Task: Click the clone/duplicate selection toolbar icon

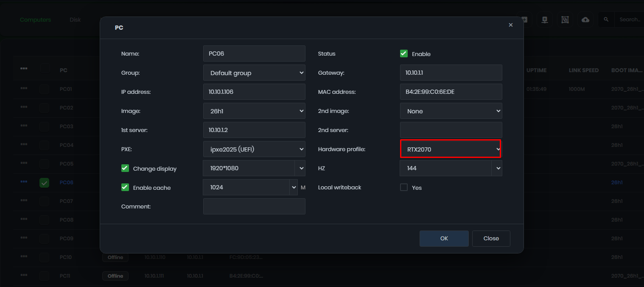Action: [x=565, y=20]
